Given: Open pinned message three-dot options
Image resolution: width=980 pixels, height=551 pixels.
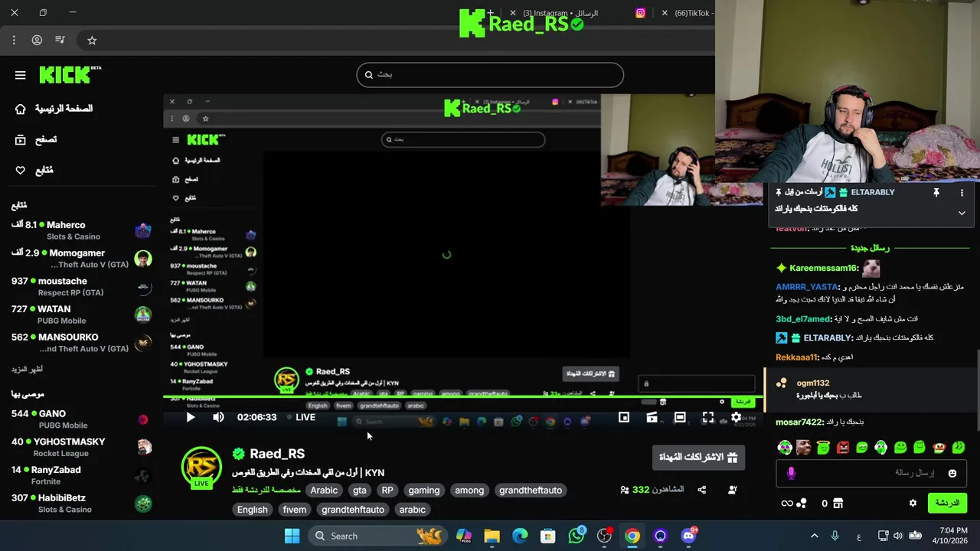Looking at the screenshot, I should [962, 193].
